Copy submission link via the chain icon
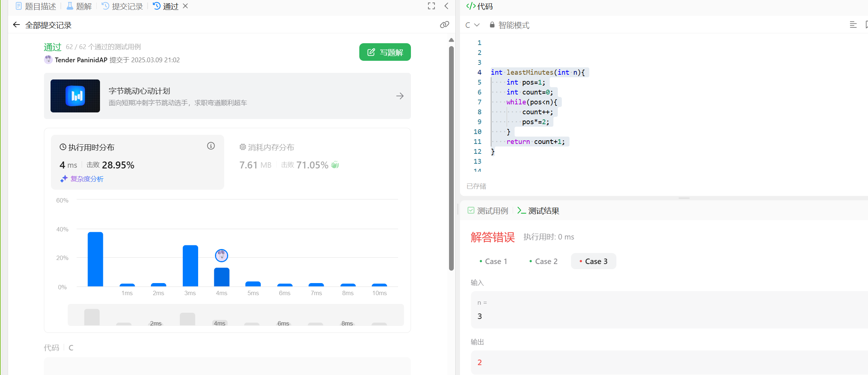 point(444,25)
